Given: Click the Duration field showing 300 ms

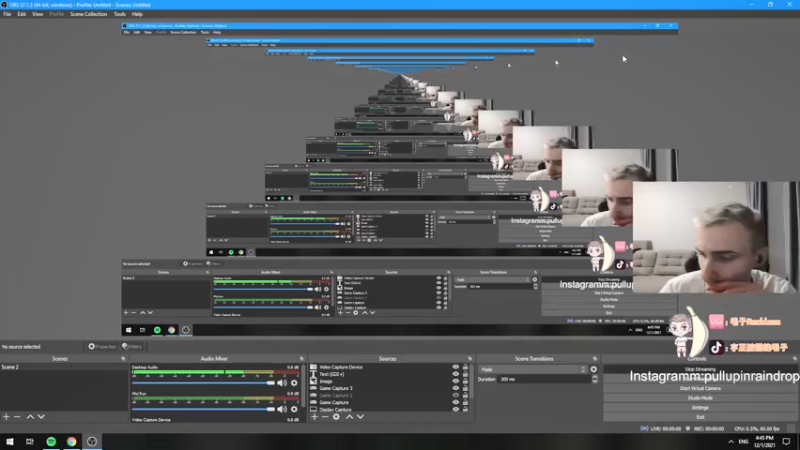Looking at the screenshot, I should [x=544, y=379].
